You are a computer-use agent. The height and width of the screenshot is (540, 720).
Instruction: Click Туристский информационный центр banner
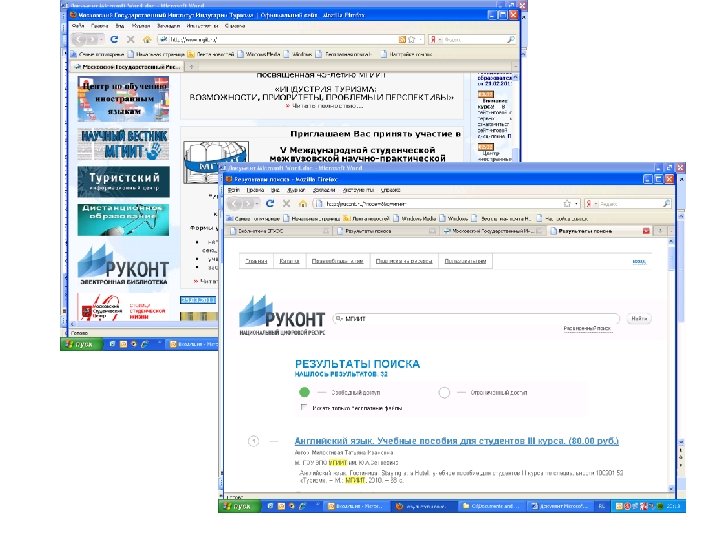click(x=124, y=182)
